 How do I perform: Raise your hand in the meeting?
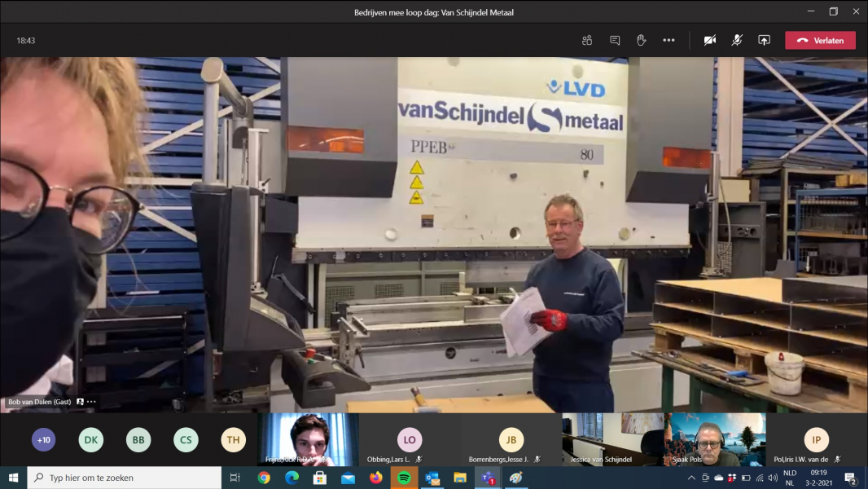641,41
